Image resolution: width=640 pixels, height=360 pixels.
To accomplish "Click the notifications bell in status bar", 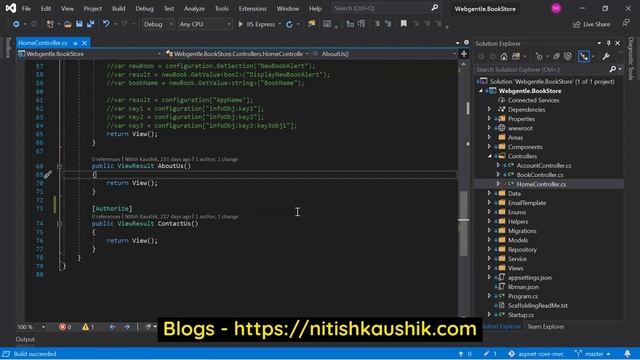I will [627, 354].
